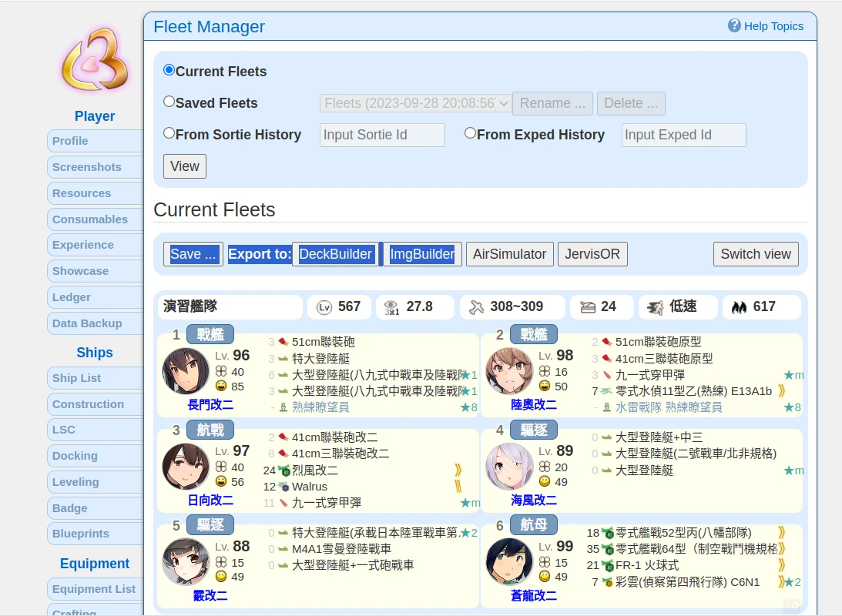Click the recon plane icon for 彩雲(偵察第四飛行隊)
The width and height of the screenshot is (842, 616).
[607, 582]
